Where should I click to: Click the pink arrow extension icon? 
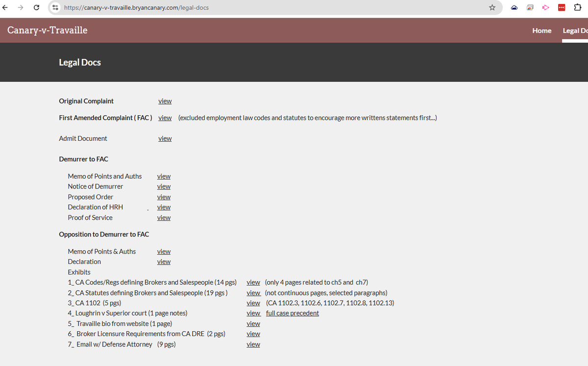(546, 8)
